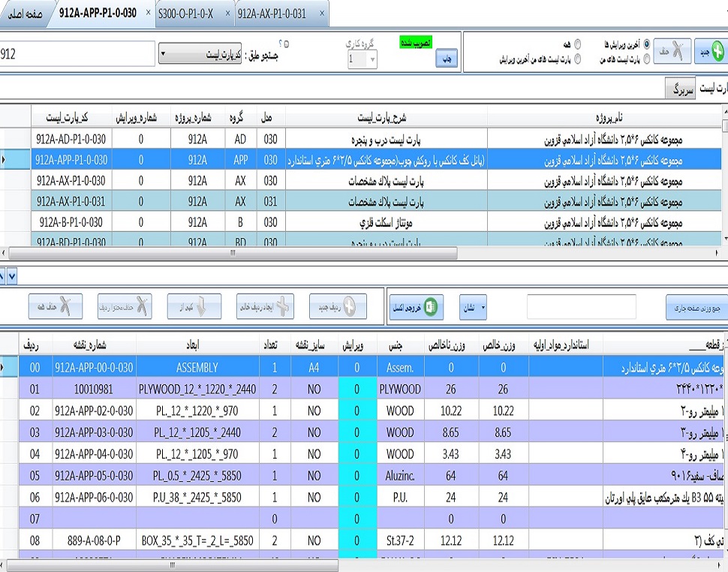Open the سربرگ tab
This screenshot has height=572, width=728.
point(681,89)
